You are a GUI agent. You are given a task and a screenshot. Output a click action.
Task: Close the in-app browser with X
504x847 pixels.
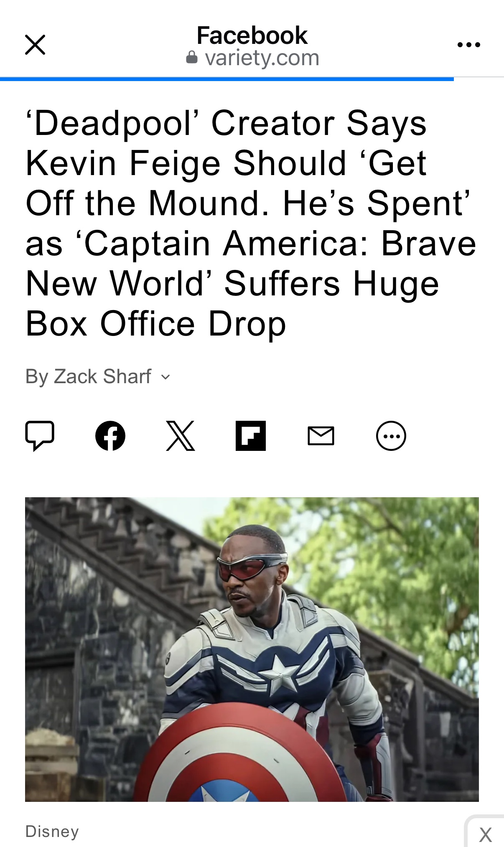[35, 45]
